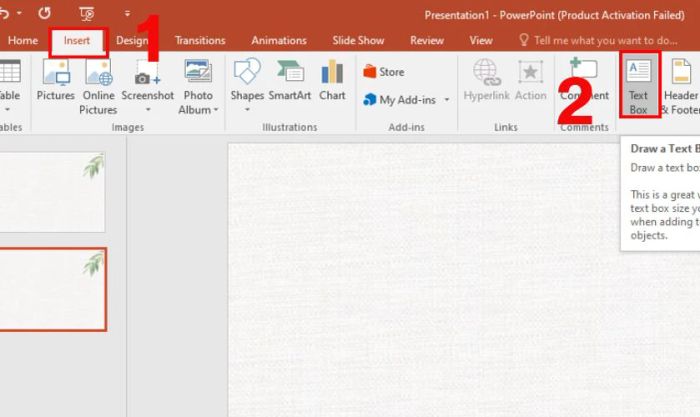Switch to the Slide Show tab

click(358, 41)
